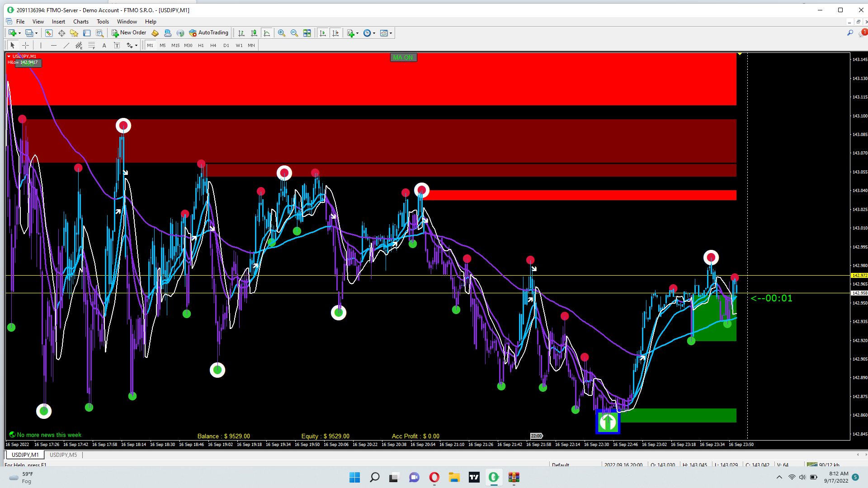Open the Tile Windows icon
This screenshot has height=488, width=868.
click(x=307, y=33)
